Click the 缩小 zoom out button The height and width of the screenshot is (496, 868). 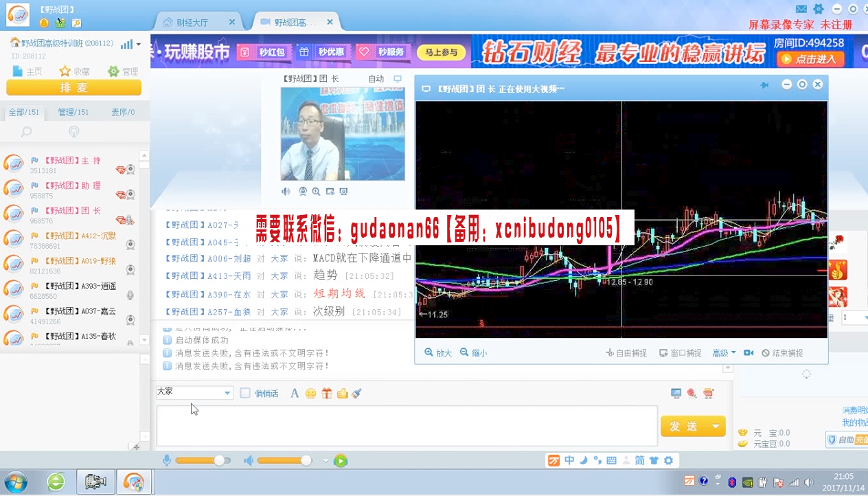click(x=474, y=352)
